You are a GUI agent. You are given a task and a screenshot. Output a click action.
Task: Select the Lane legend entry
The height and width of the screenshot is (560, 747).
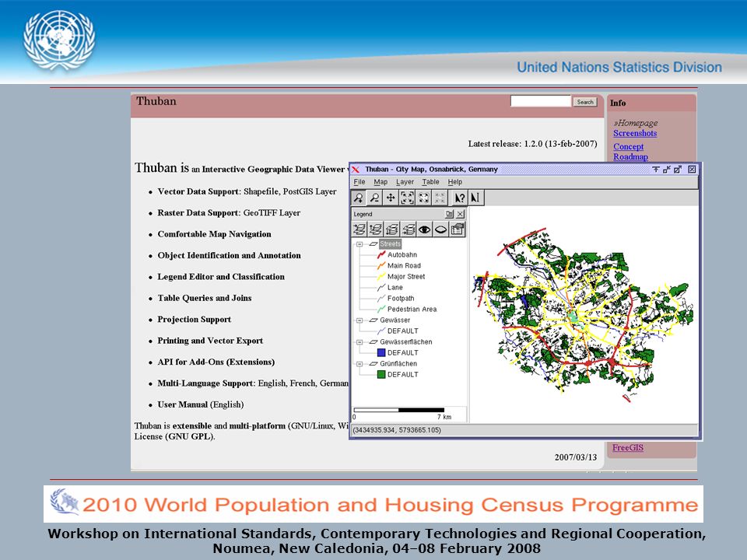click(395, 288)
